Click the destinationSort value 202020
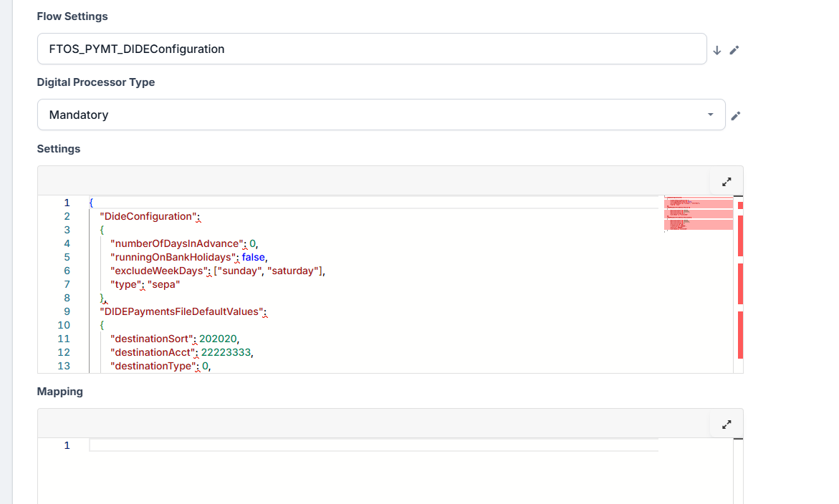 (x=219, y=339)
